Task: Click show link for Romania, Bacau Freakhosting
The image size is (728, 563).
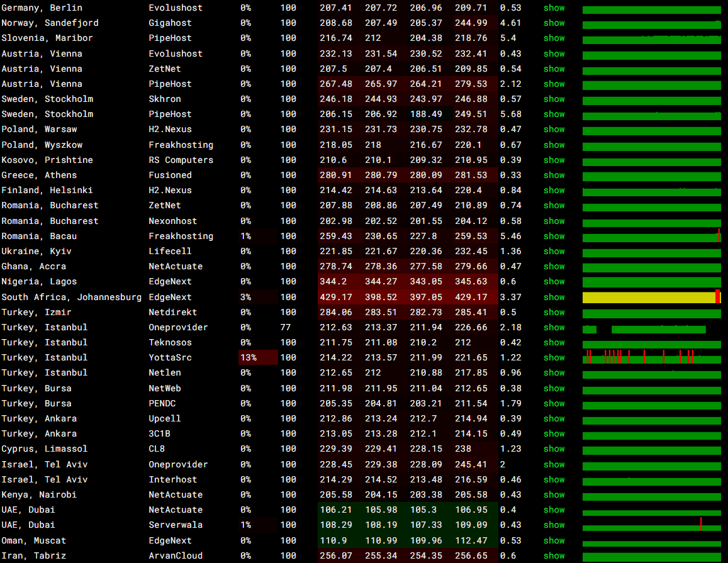Action: 554,237
